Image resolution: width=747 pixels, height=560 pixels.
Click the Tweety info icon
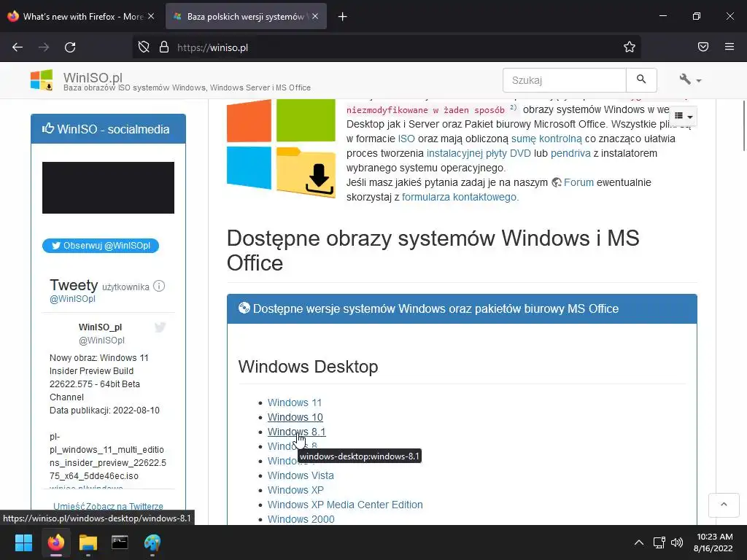tap(159, 286)
